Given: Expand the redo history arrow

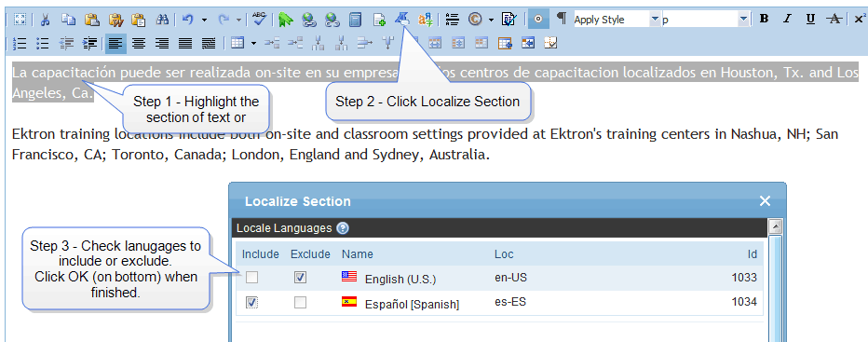Looking at the screenshot, I should click(238, 20).
